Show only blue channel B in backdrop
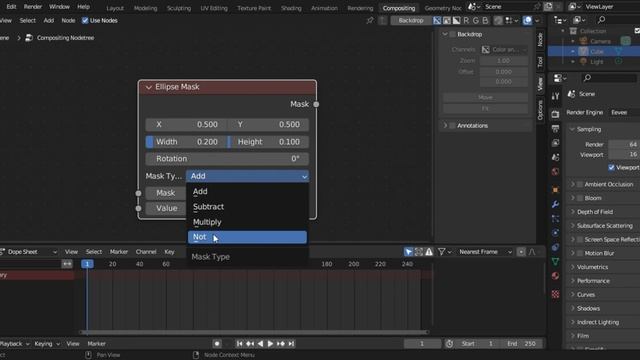 click(485, 20)
